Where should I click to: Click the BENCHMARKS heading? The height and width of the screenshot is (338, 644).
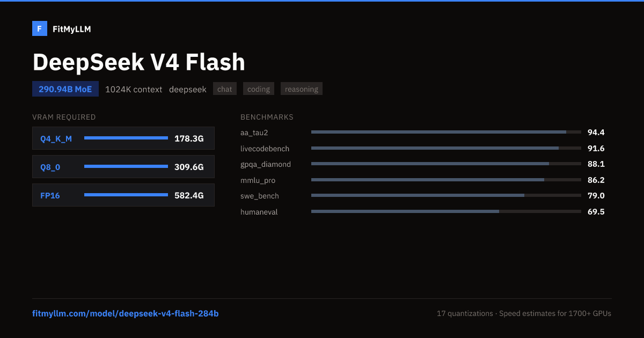click(x=267, y=117)
